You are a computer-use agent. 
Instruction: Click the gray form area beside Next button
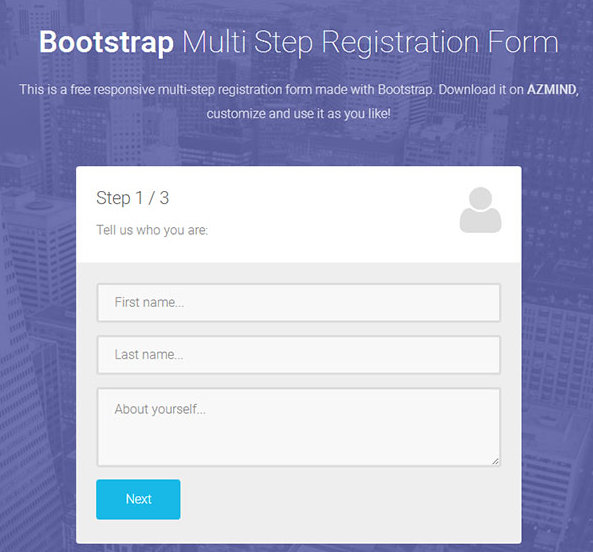(340, 499)
